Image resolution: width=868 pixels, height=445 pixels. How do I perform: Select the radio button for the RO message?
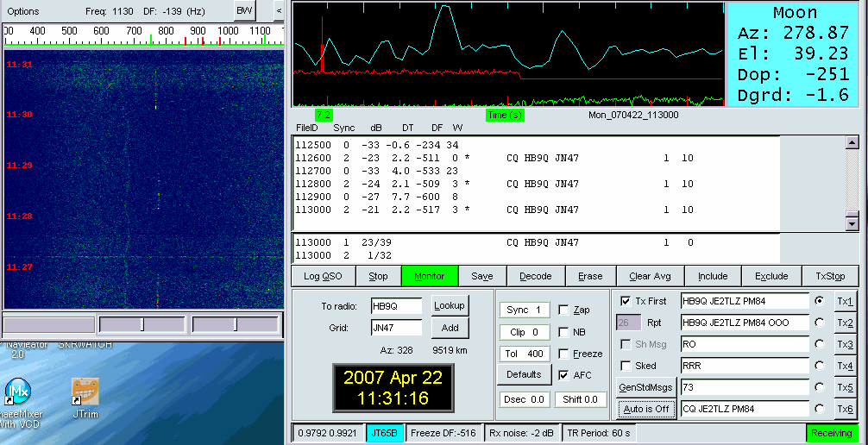(819, 344)
